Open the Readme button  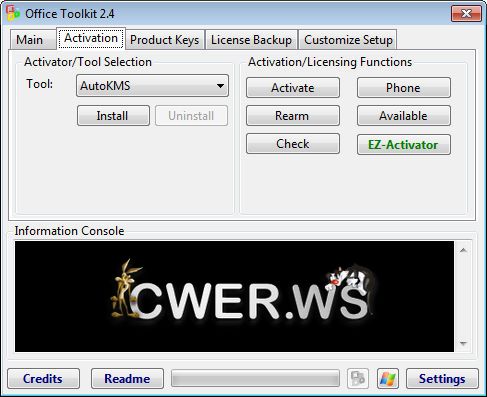(127, 379)
